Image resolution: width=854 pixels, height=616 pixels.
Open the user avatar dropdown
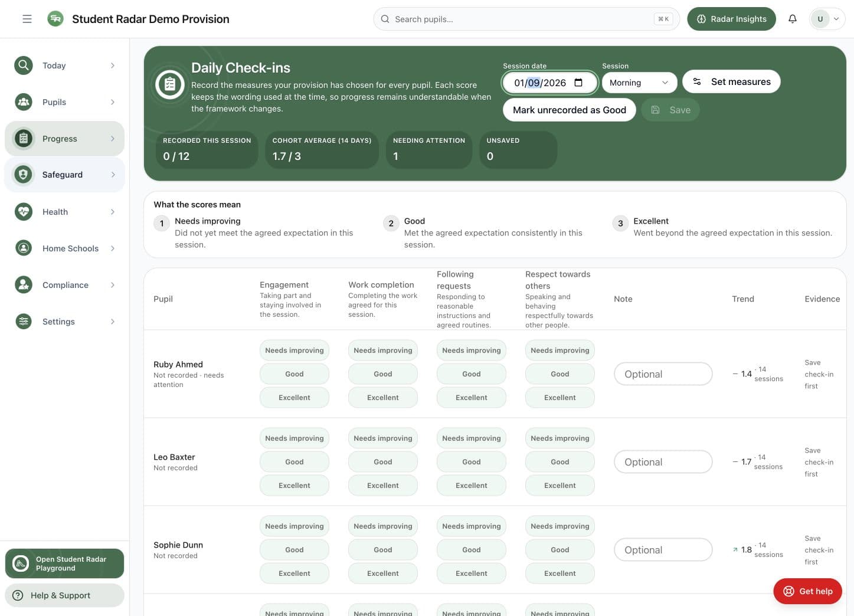827,19
